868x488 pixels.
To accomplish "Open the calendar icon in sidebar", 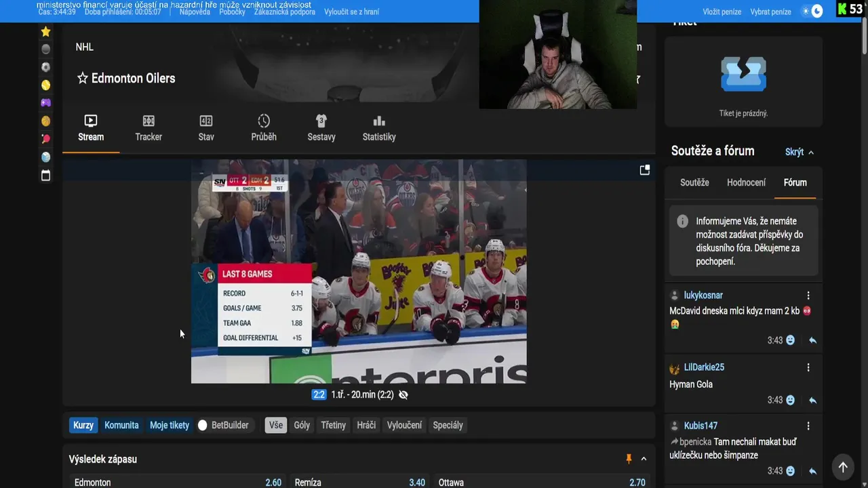I will point(45,176).
